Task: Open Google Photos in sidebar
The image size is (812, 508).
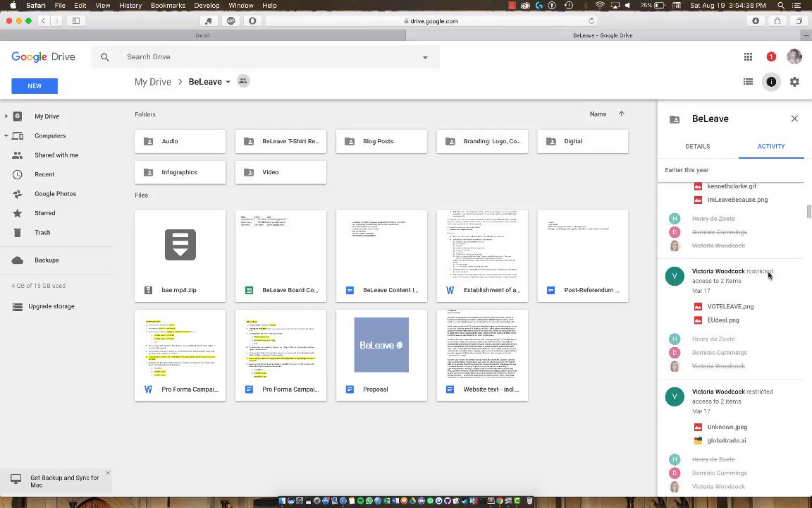Action: pos(56,194)
